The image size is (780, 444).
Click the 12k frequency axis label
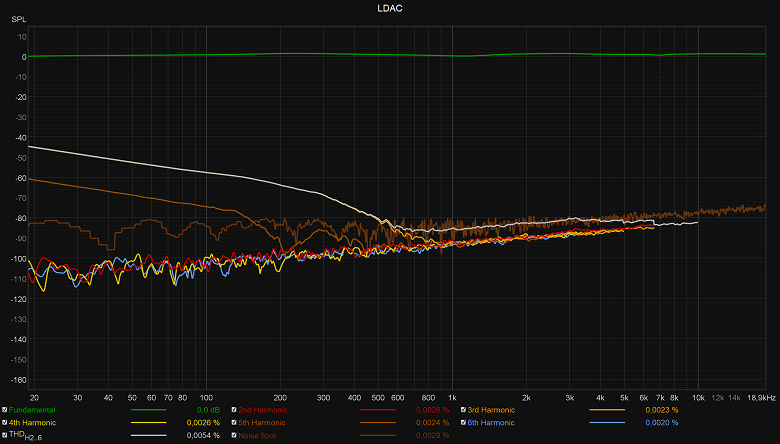pos(717,398)
